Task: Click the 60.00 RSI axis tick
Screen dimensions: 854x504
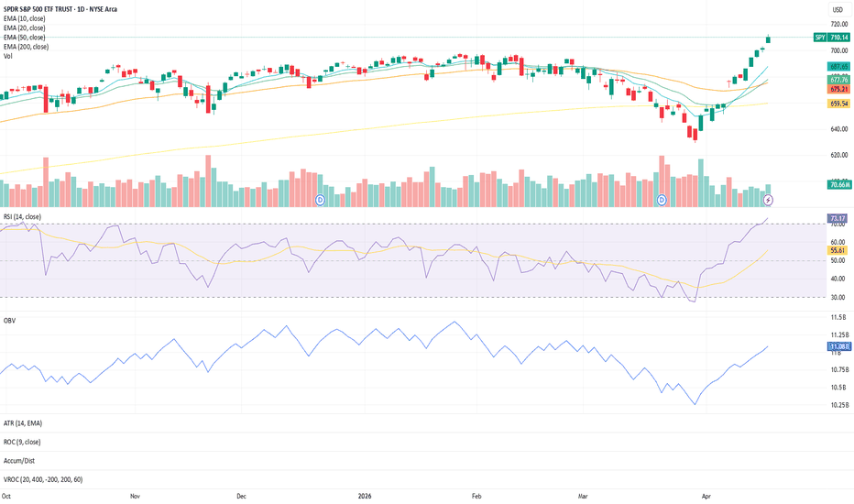Action: tap(838, 243)
